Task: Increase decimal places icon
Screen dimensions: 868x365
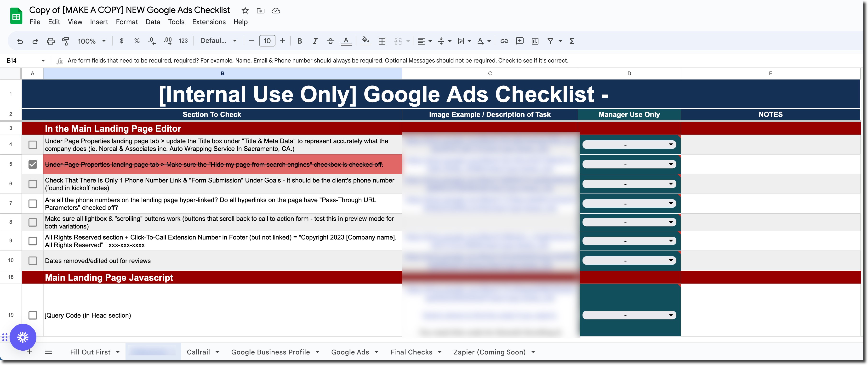Action: pyautogui.click(x=167, y=41)
